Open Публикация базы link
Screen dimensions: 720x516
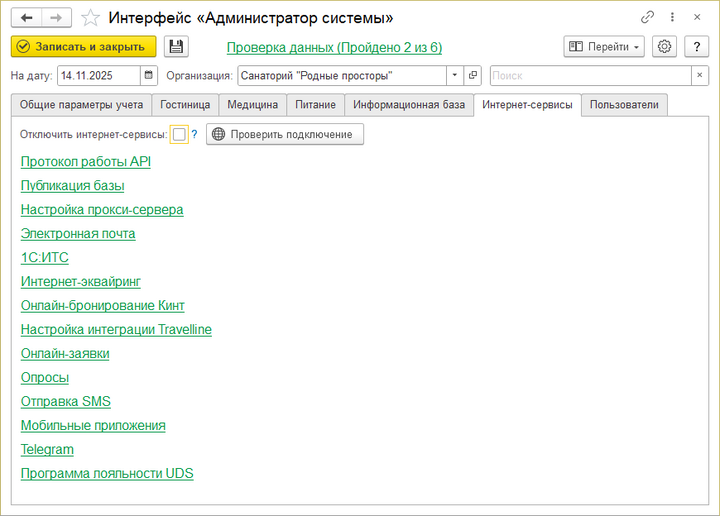[73, 185]
